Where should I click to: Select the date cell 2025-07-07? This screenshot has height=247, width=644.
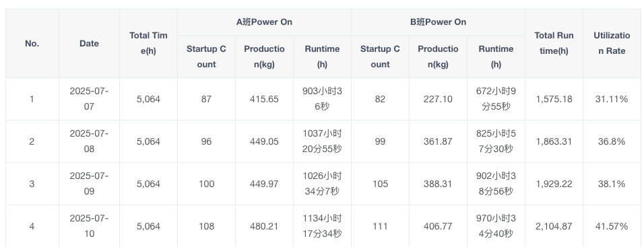click(x=89, y=99)
